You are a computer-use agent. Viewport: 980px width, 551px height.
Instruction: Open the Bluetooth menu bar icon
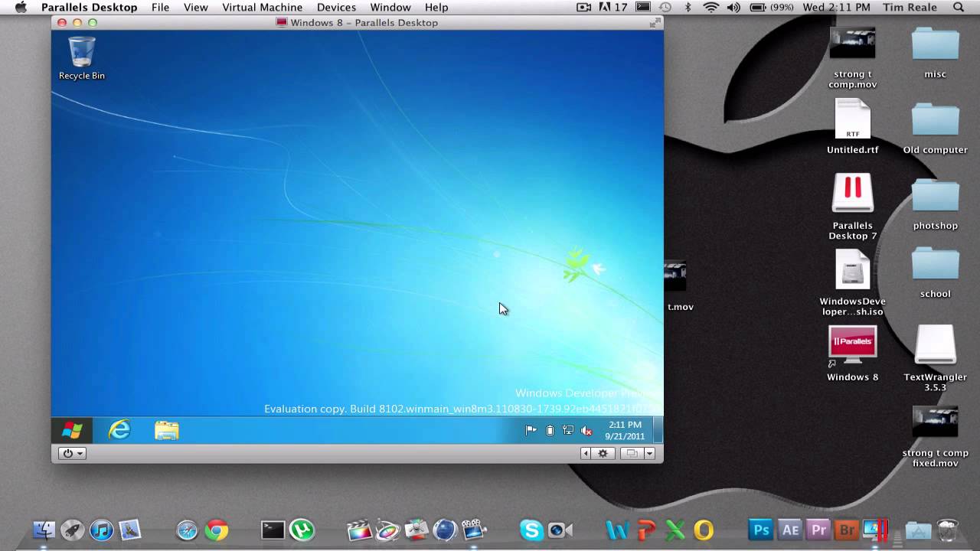point(688,7)
